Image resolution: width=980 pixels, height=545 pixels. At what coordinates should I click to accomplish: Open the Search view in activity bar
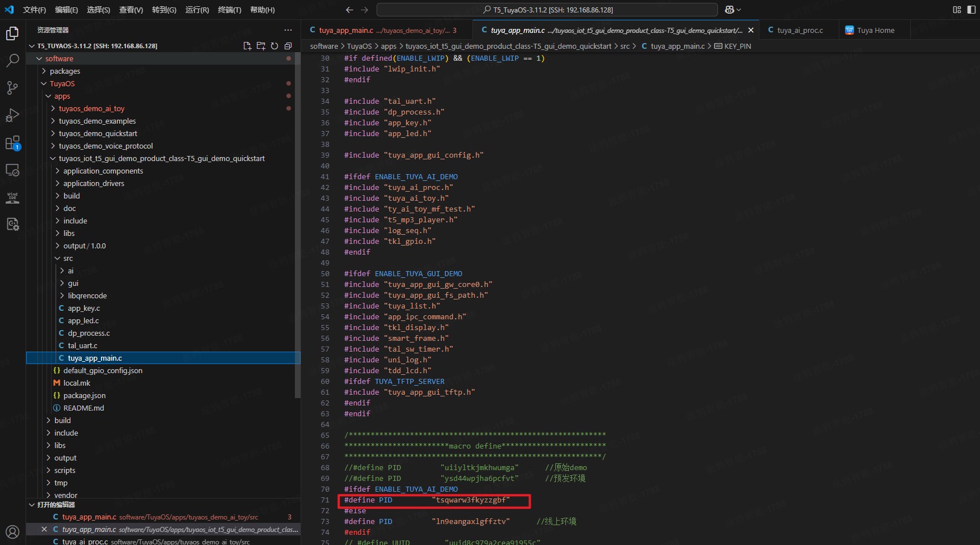pyautogui.click(x=12, y=60)
